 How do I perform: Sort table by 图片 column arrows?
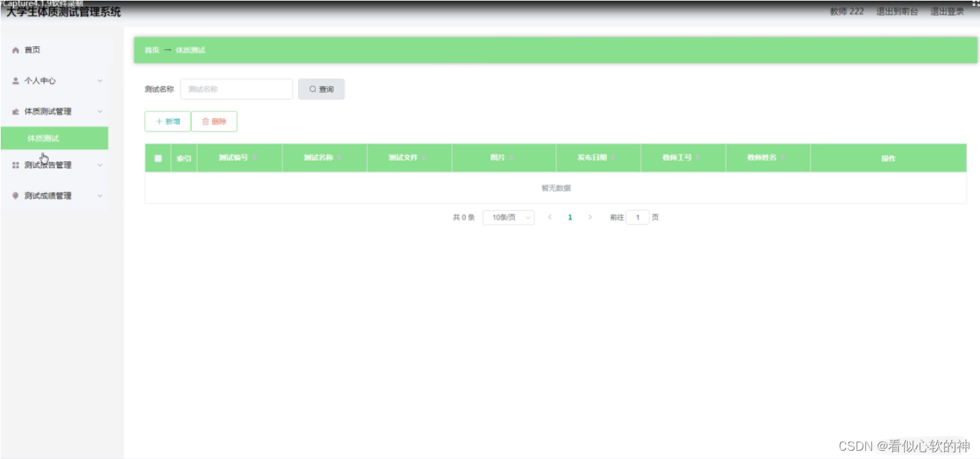[512, 158]
